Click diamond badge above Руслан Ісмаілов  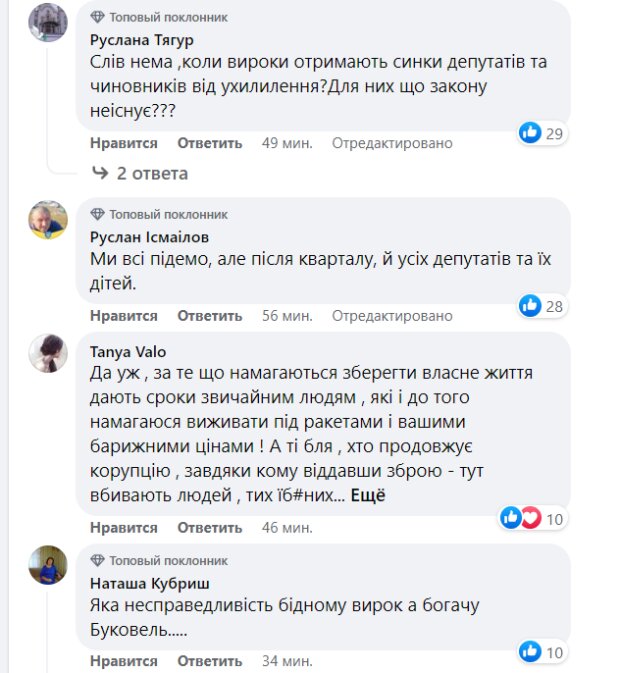[x=97, y=214]
